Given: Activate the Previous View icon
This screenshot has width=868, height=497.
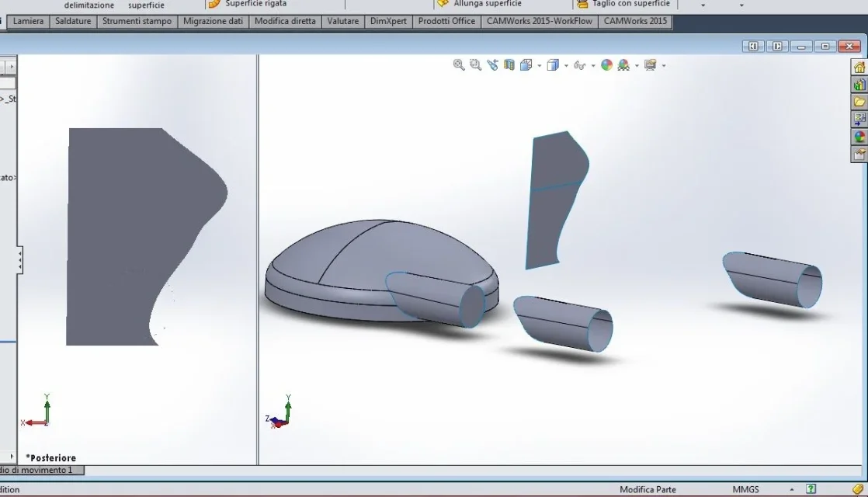Looking at the screenshot, I should [492, 64].
